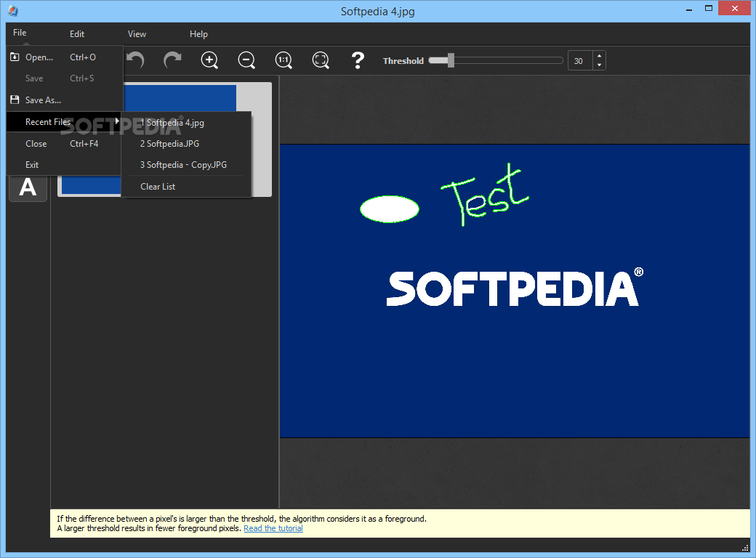Click the Fit to window zoom icon
The image size is (756, 558).
click(x=321, y=60)
